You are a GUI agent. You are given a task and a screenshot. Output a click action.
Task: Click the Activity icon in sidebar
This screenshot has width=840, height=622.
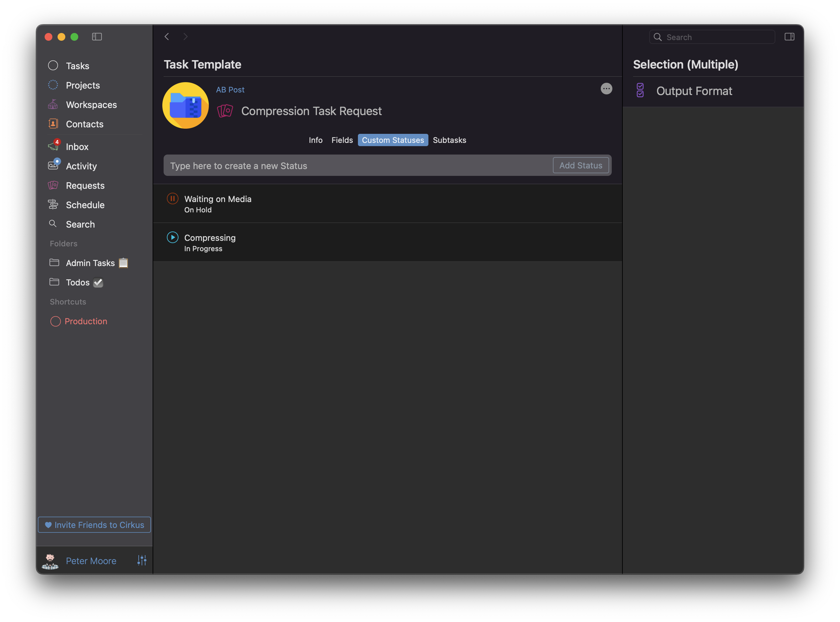pos(53,165)
